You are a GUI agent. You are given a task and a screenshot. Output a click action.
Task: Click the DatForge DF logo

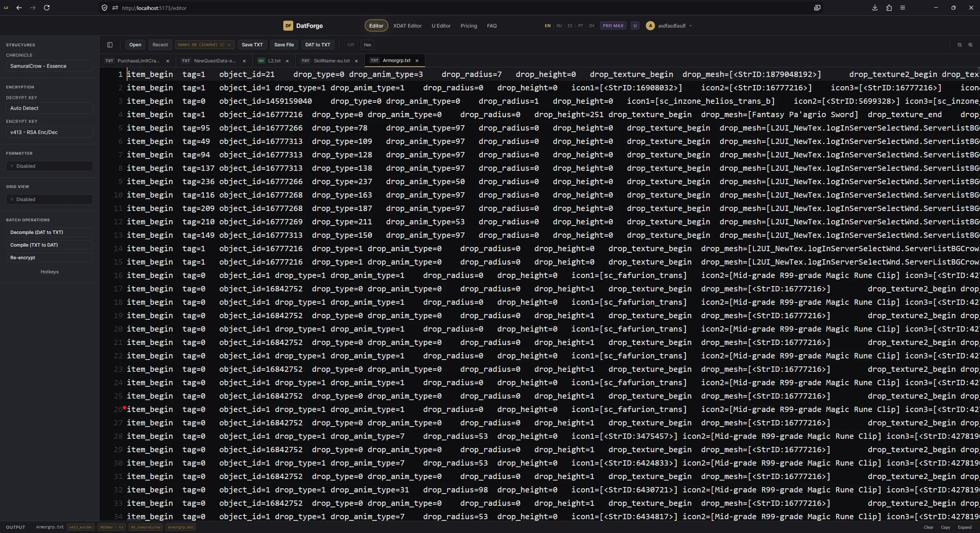click(288, 26)
